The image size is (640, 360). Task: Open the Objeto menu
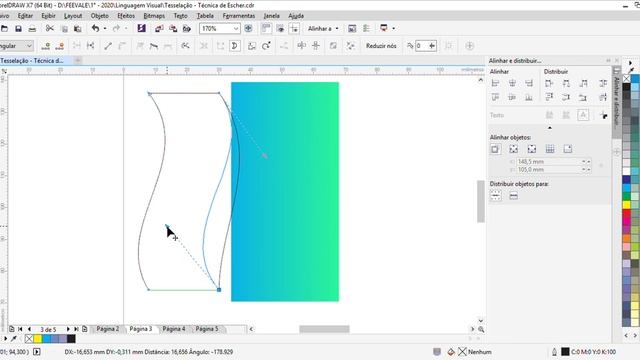click(x=100, y=16)
